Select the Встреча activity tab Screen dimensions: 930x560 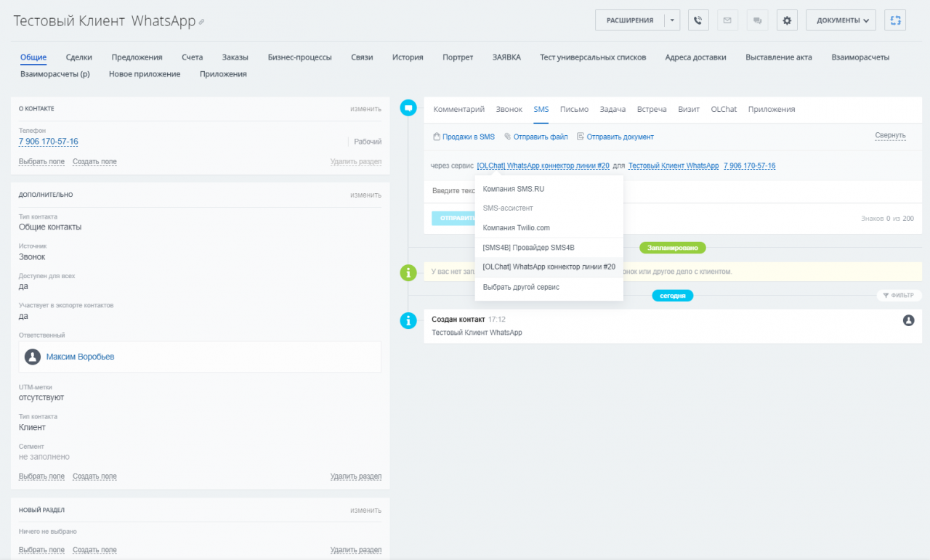pos(652,109)
